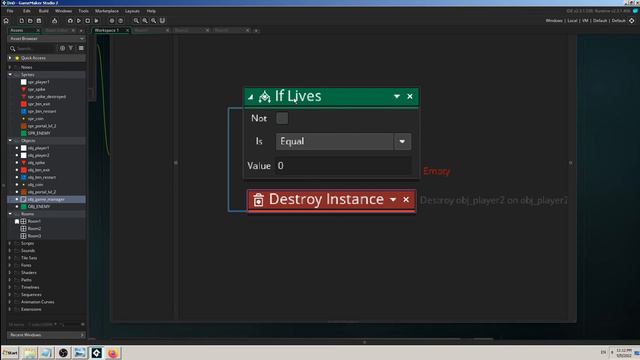
Task: Expand the Sounds folder
Action: click(x=10, y=251)
